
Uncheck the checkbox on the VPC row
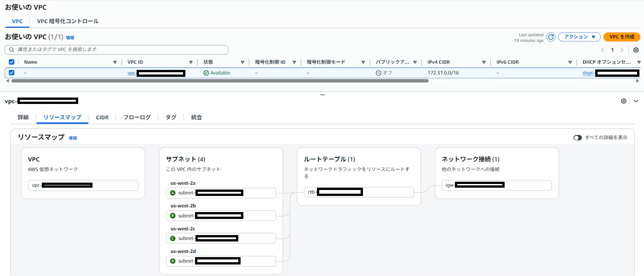pos(11,72)
